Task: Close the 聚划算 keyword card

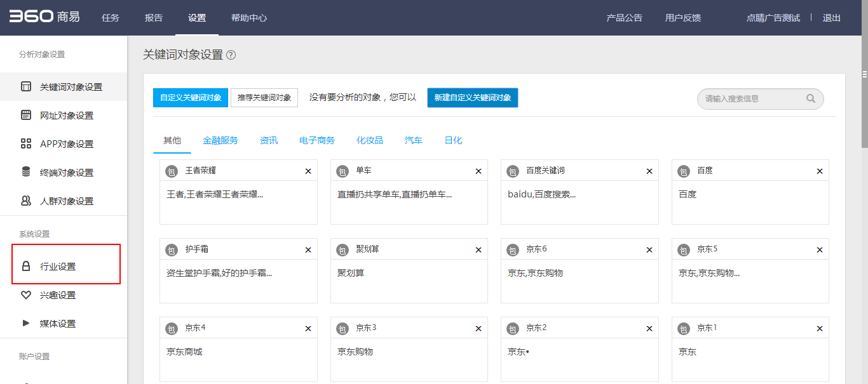Action: click(x=478, y=250)
